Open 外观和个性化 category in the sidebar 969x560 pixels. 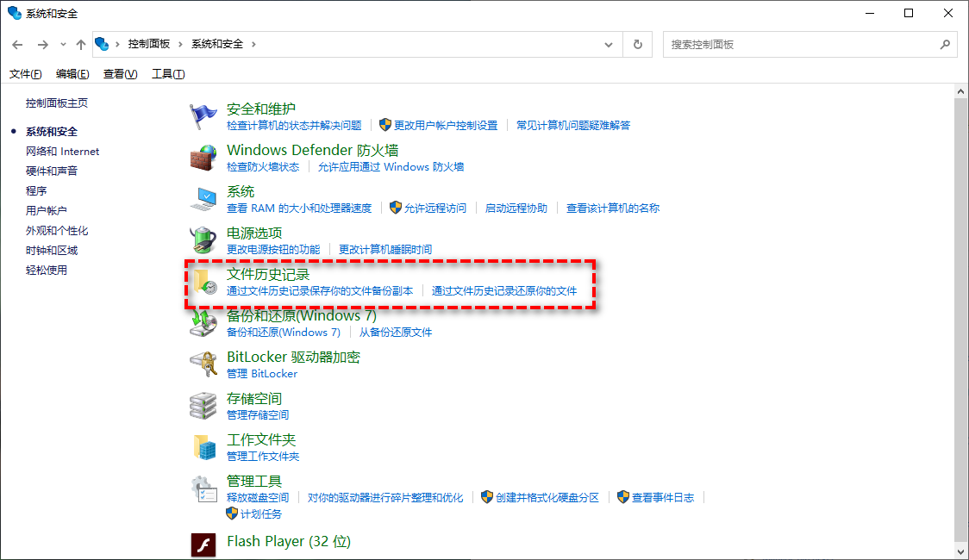pos(57,230)
